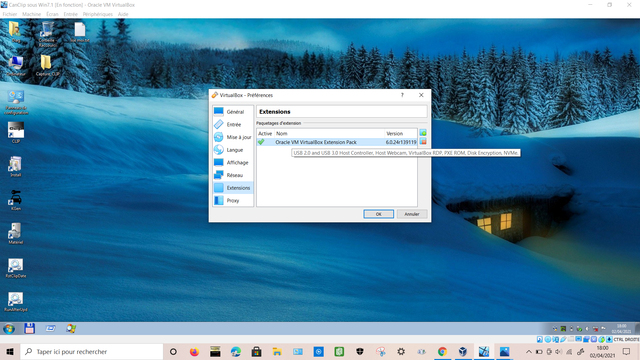Select the Materiel shortcut icon
Viewport: 640px width, 360px height.
16,233
